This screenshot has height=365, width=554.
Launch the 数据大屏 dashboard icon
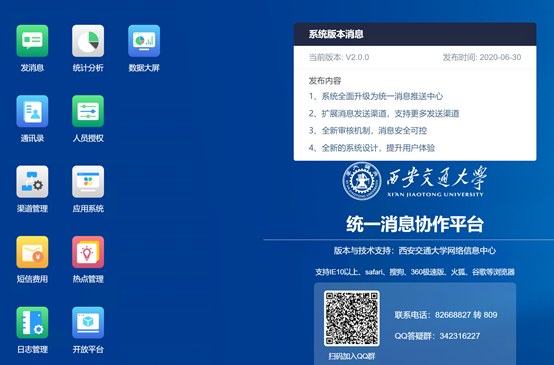(144, 41)
